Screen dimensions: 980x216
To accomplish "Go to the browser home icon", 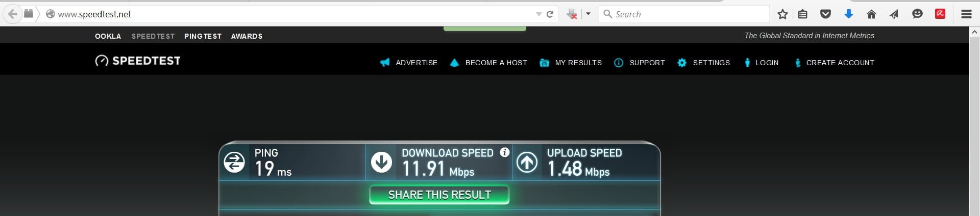I will coord(871,14).
